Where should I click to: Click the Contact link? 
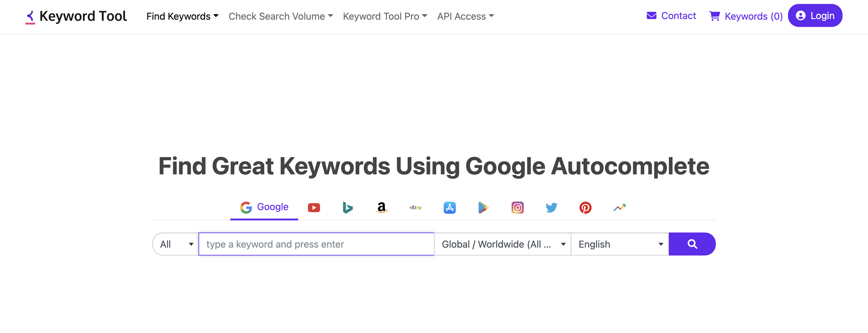(672, 15)
